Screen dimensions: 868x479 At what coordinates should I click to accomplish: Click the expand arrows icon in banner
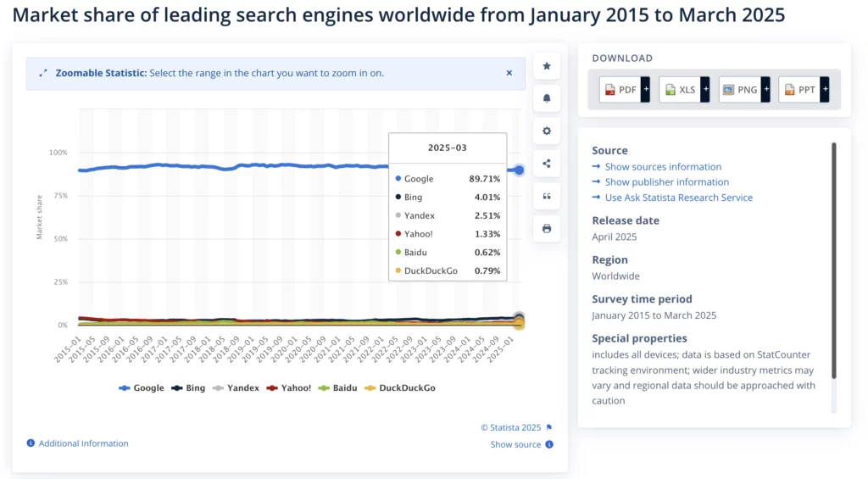pyautogui.click(x=43, y=73)
